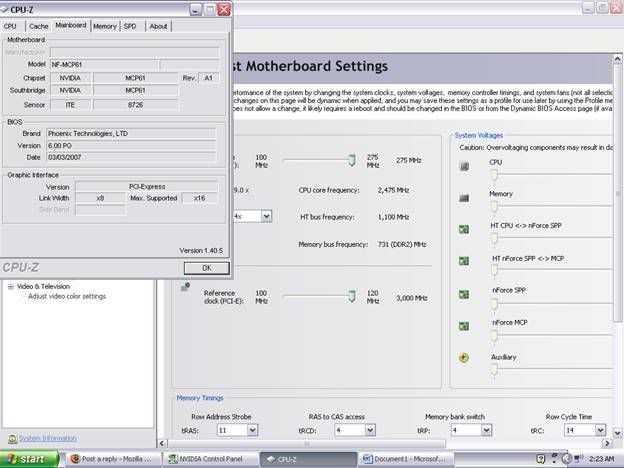The height and width of the screenshot is (468, 624).
Task: Click the BIOS Date field 03/03/2007
Action: 131,157
